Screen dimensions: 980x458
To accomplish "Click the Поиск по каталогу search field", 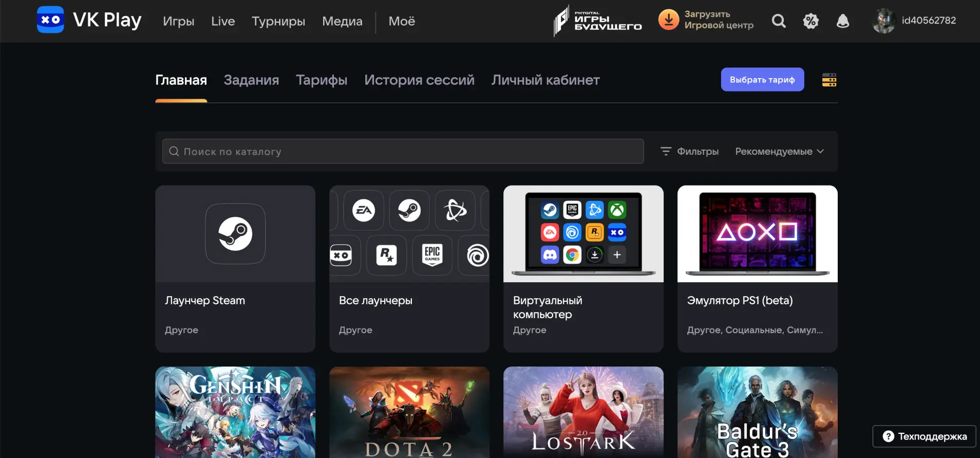I will [403, 152].
